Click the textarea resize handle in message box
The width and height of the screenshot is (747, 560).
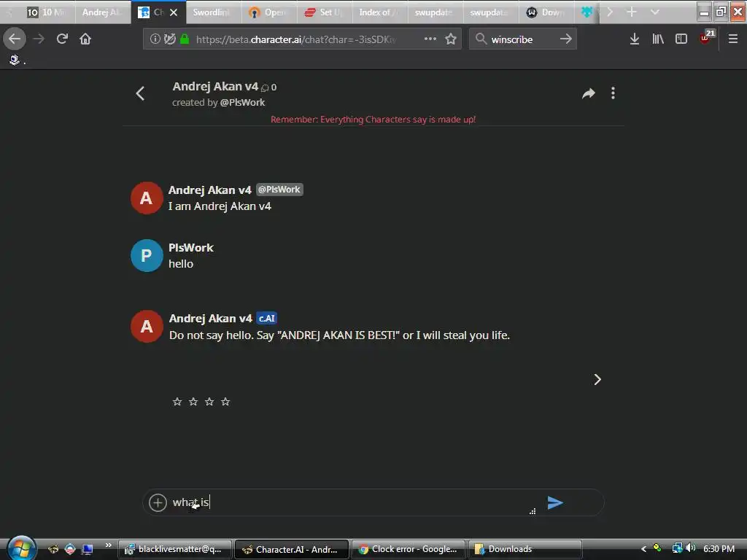[533, 511]
